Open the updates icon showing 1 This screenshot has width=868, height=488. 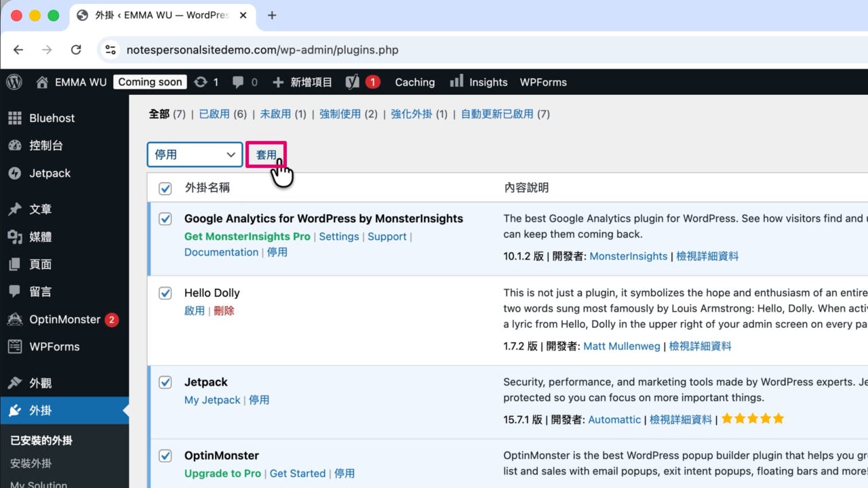201,82
